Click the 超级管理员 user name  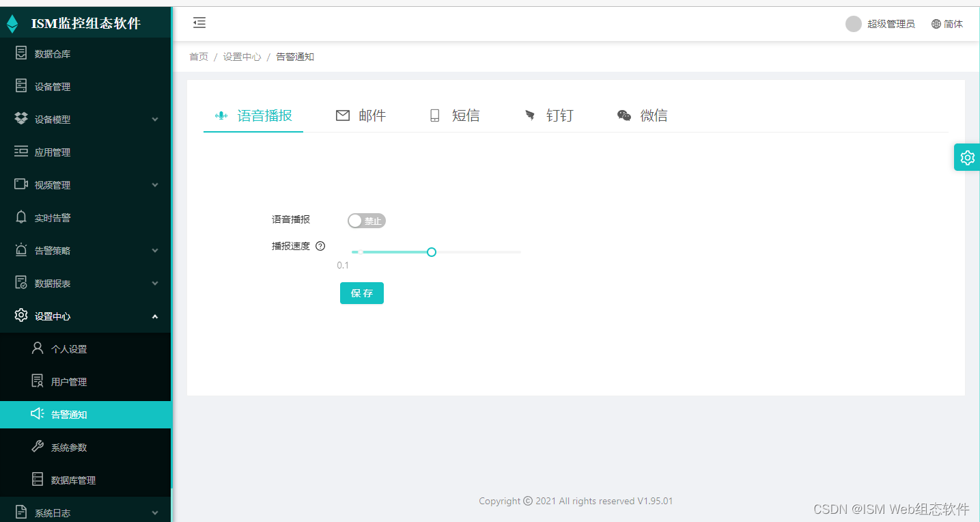[891, 24]
